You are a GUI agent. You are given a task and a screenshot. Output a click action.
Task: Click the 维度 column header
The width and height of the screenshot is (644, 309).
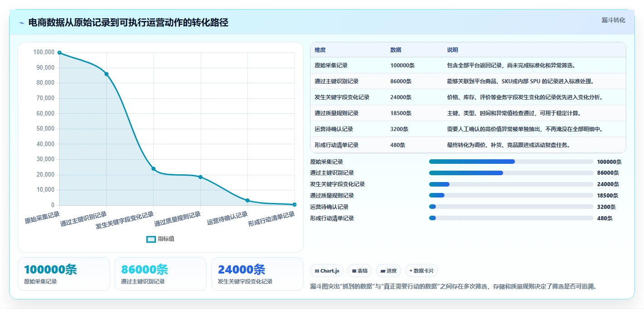[x=320, y=50]
